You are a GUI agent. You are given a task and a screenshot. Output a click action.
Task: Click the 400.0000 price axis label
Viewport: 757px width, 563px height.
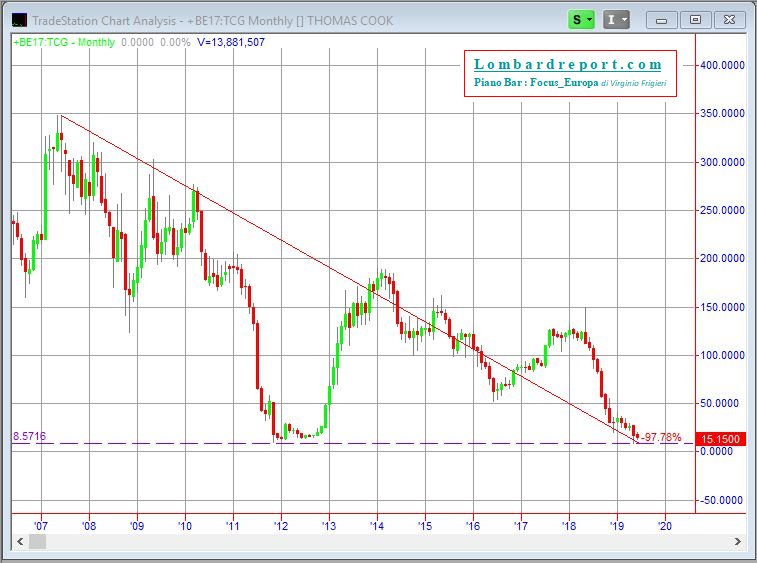[x=722, y=65]
